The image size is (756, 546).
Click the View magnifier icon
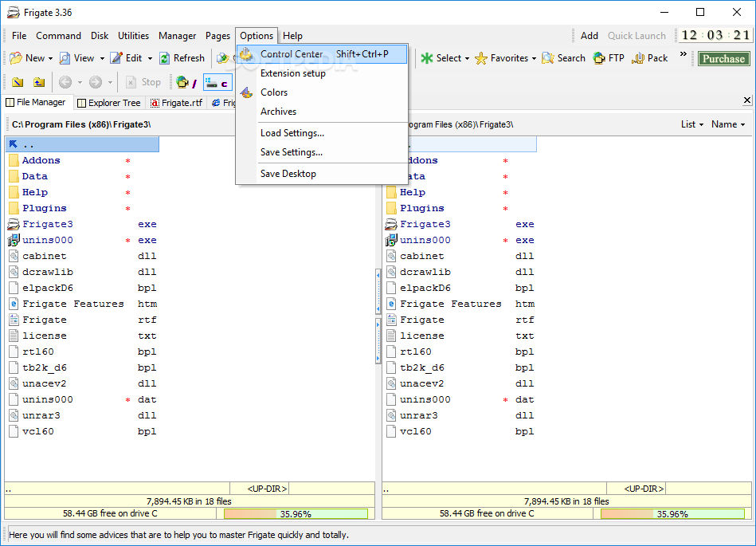(x=65, y=58)
